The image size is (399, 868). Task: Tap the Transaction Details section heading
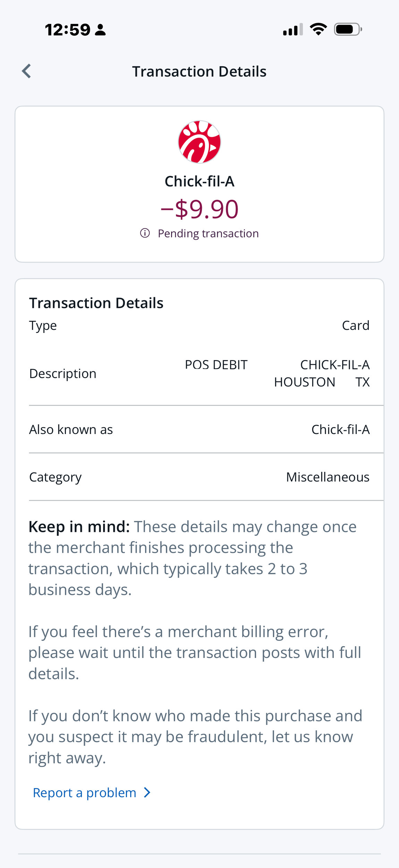coord(96,303)
